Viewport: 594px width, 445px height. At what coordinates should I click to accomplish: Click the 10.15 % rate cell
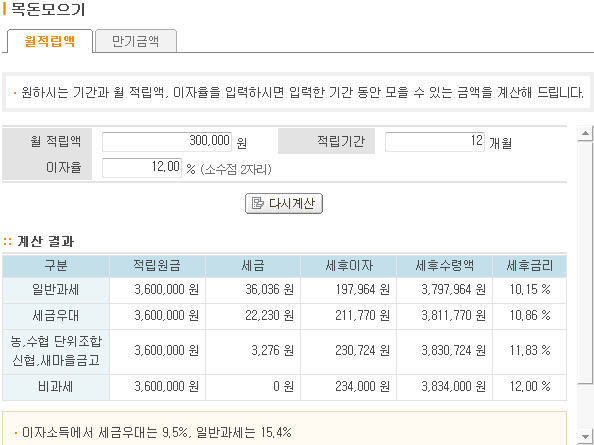pos(530,290)
